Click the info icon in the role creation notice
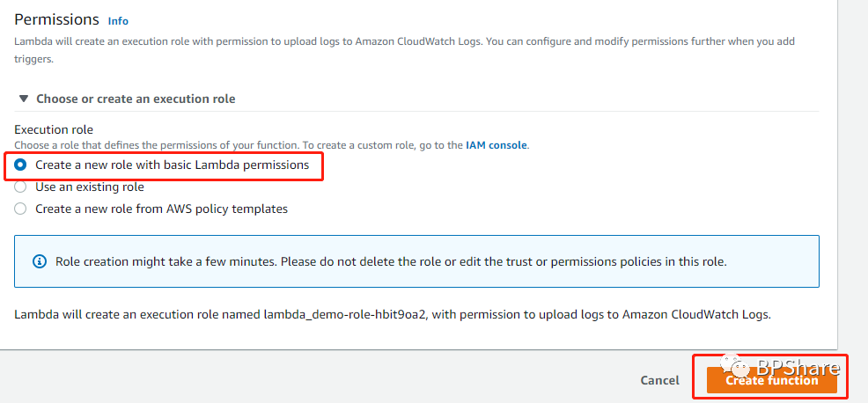The height and width of the screenshot is (403, 868). pyautogui.click(x=40, y=261)
